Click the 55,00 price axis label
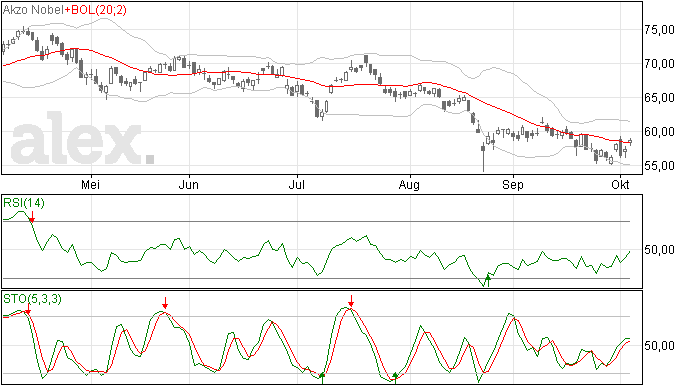 click(x=659, y=166)
